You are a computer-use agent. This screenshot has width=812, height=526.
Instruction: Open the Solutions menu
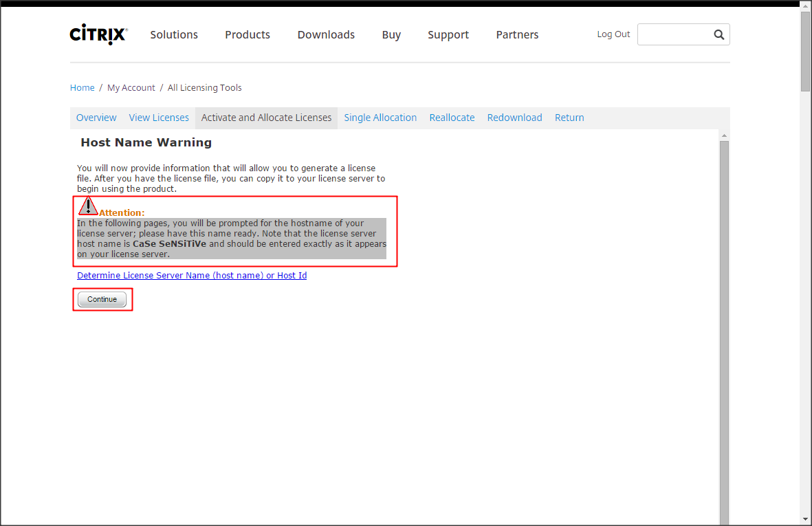tap(174, 35)
